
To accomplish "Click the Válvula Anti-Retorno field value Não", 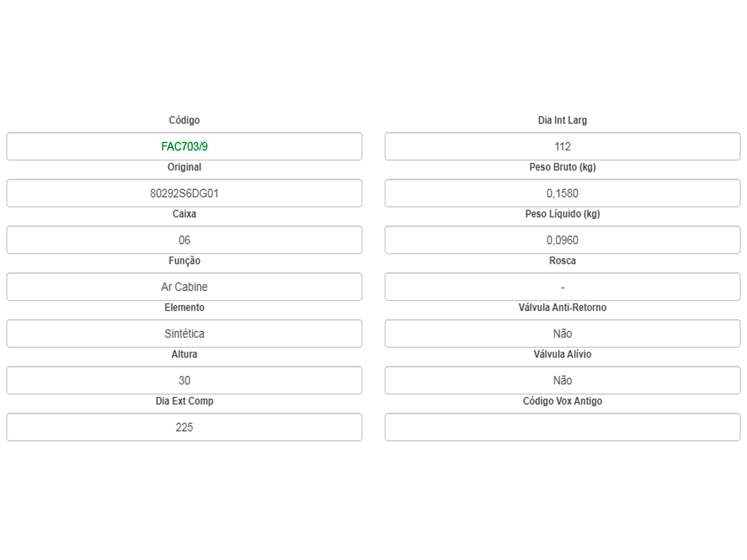I will click(562, 334).
